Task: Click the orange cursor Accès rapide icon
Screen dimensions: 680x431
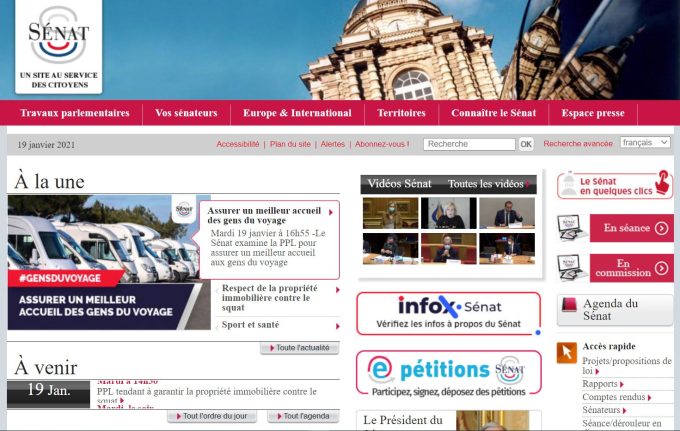Action: click(567, 352)
